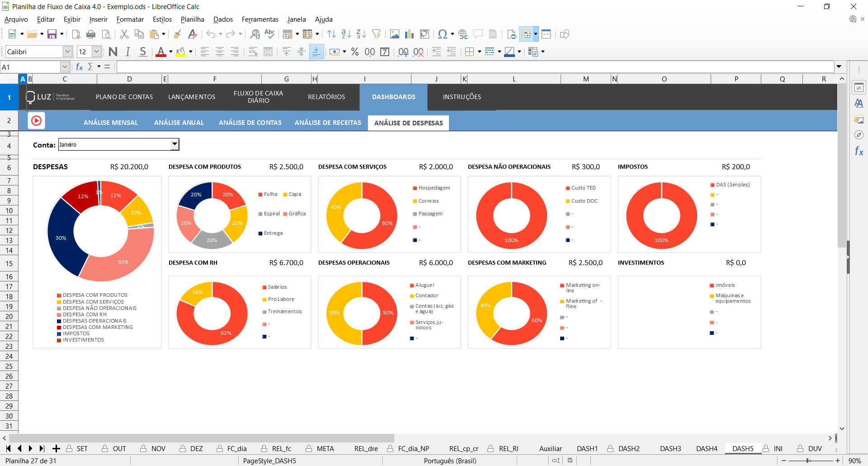Go to ANÁLISE ANUAL section
Screen dimensions: 868x466
[x=179, y=123]
